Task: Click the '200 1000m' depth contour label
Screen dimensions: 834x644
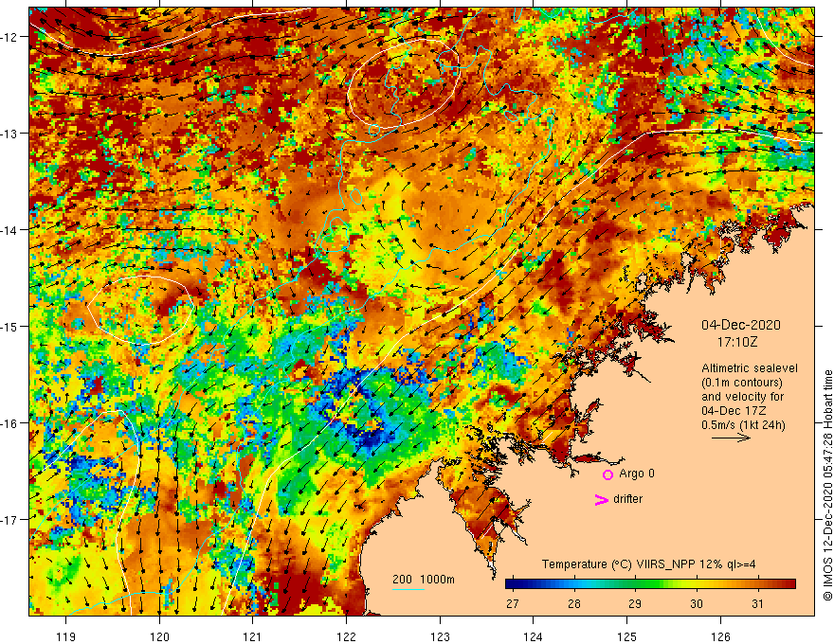Action: (x=424, y=580)
